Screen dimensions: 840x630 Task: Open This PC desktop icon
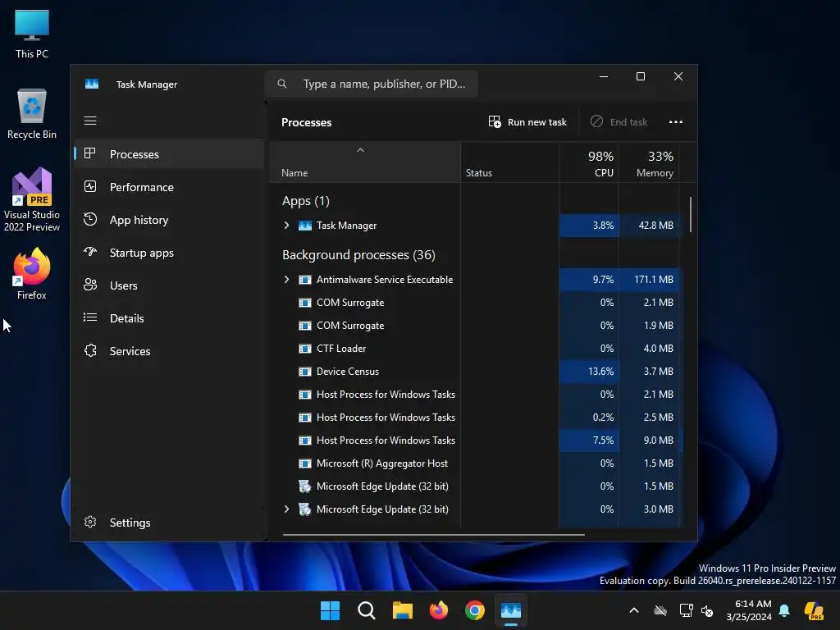tap(32, 34)
